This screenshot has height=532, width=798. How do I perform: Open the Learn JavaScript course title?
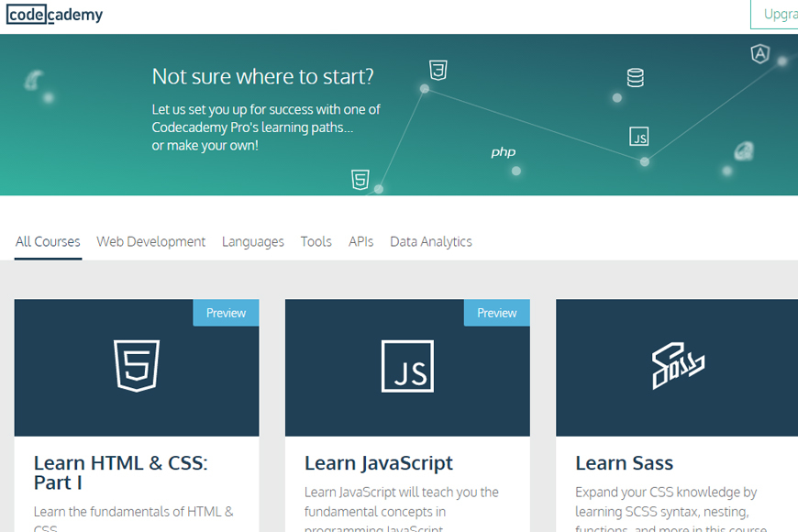(379, 463)
